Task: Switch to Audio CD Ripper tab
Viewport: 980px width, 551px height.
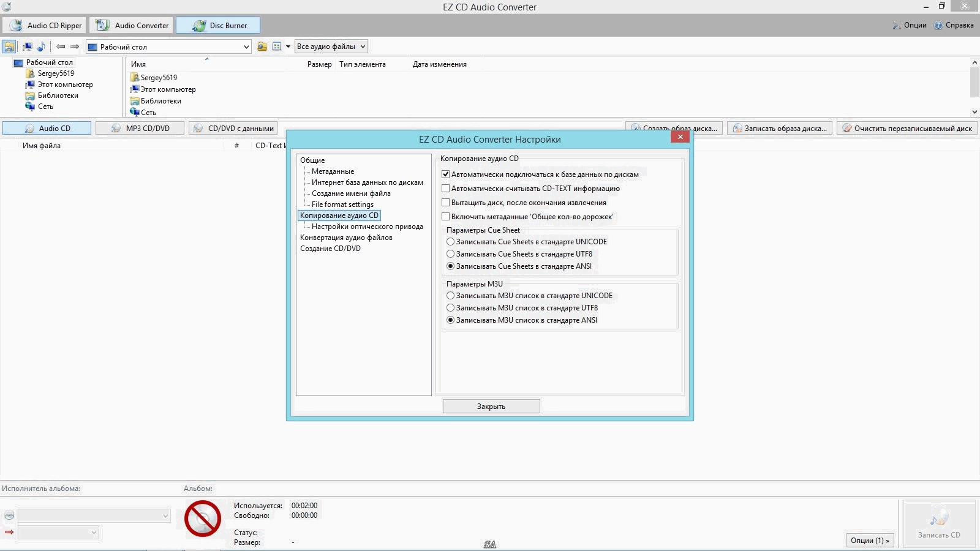Action: 45,26
